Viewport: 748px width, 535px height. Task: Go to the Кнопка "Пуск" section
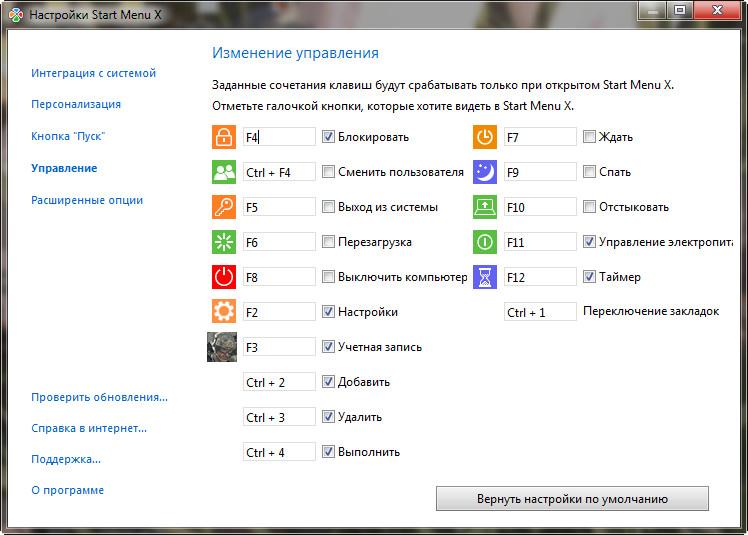68,136
